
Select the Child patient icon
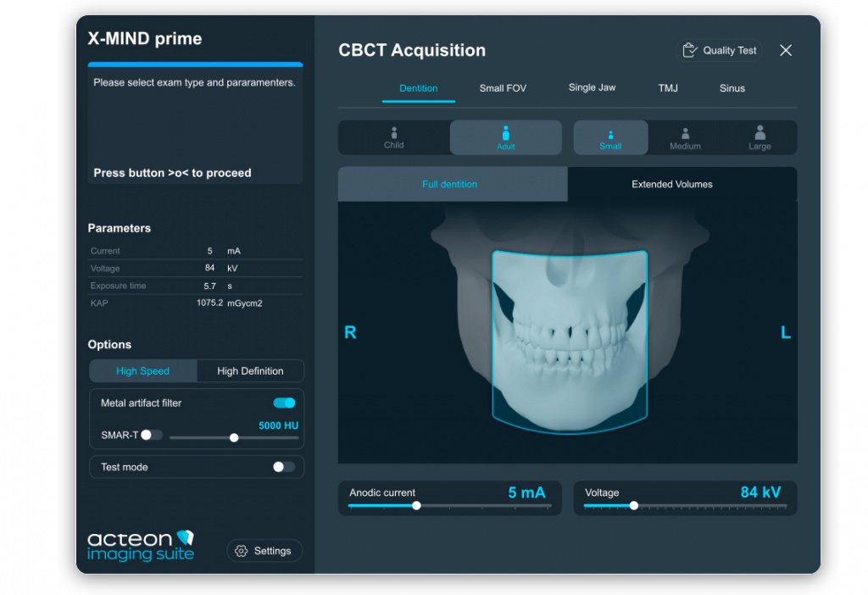(x=393, y=133)
